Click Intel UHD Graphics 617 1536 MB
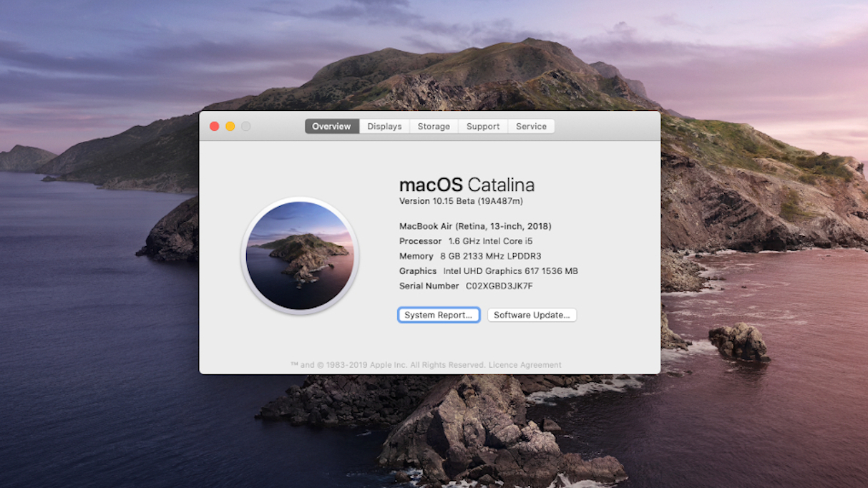 (x=510, y=271)
